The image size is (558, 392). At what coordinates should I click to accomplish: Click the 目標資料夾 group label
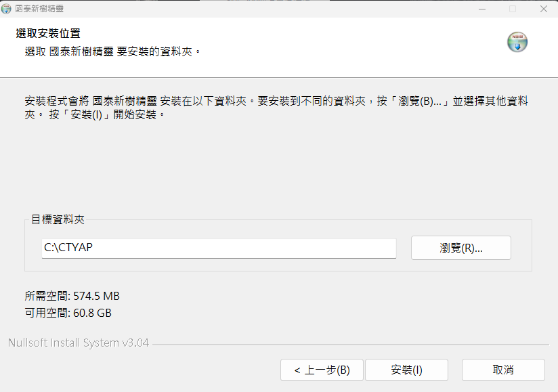[58, 219]
